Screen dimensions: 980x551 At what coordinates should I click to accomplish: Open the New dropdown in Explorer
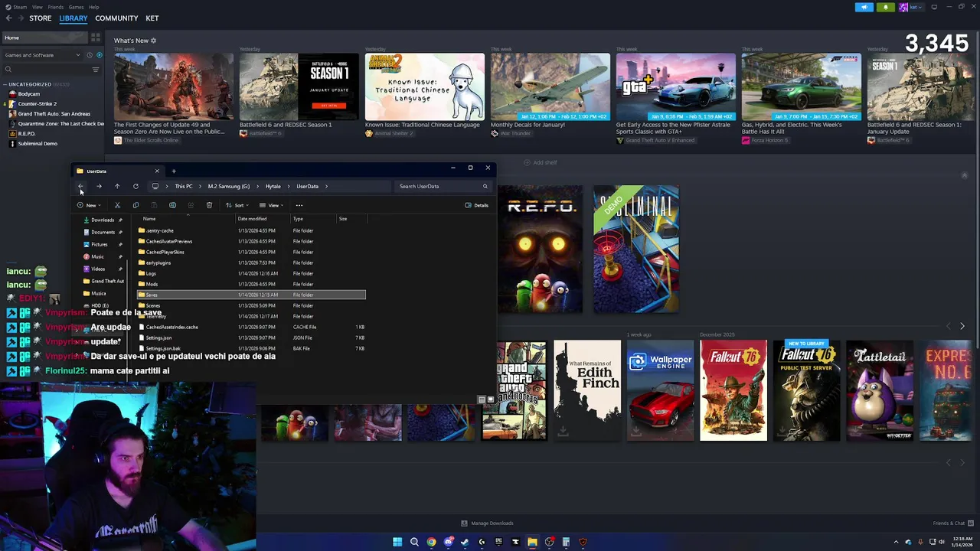89,205
